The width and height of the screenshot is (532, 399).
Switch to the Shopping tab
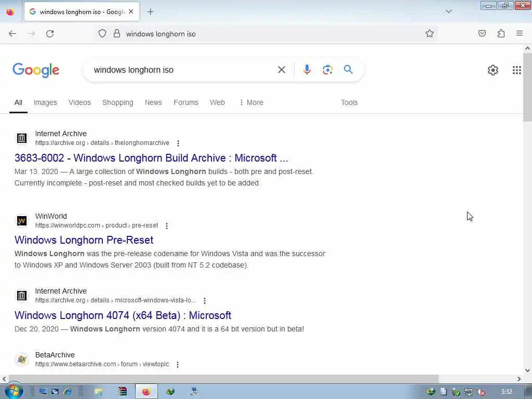pyautogui.click(x=118, y=102)
